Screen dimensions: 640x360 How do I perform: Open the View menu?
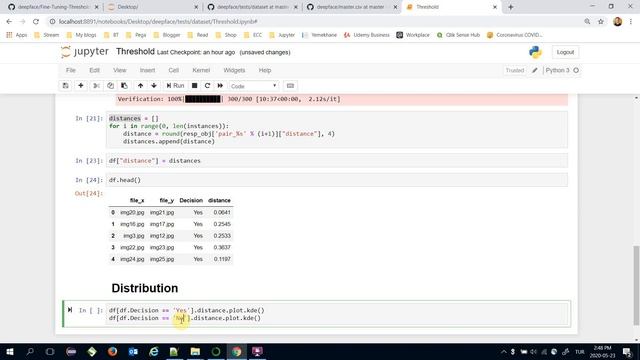pyautogui.click(x=120, y=70)
